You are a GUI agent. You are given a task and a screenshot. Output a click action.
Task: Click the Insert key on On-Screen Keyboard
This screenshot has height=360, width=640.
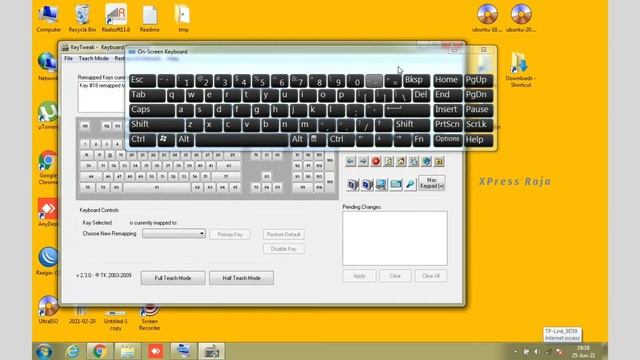[x=448, y=110]
